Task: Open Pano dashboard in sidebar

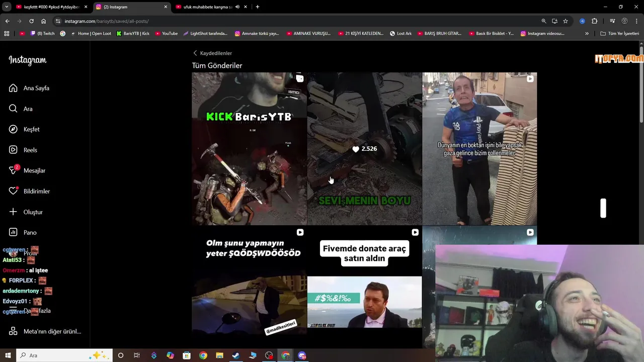Action: pyautogui.click(x=23, y=232)
